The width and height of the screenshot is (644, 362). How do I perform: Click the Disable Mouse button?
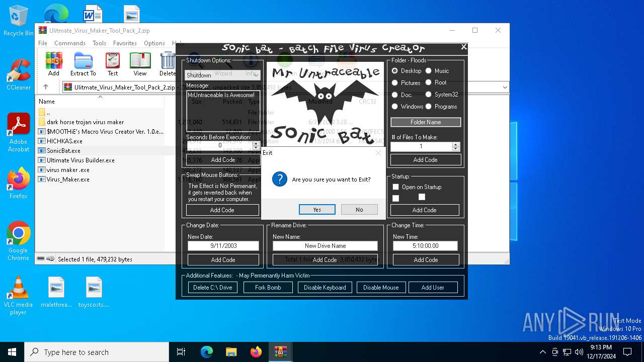(381, 288)
